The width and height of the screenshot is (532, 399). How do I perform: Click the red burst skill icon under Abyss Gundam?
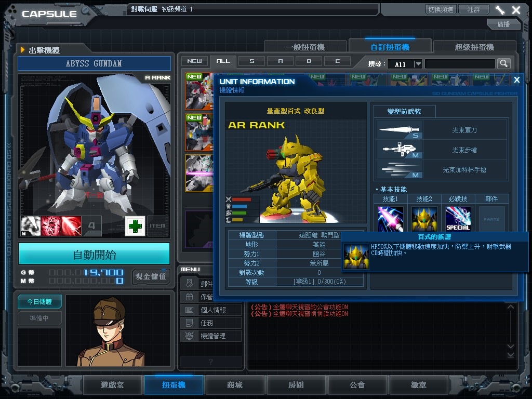click(51, 226)
